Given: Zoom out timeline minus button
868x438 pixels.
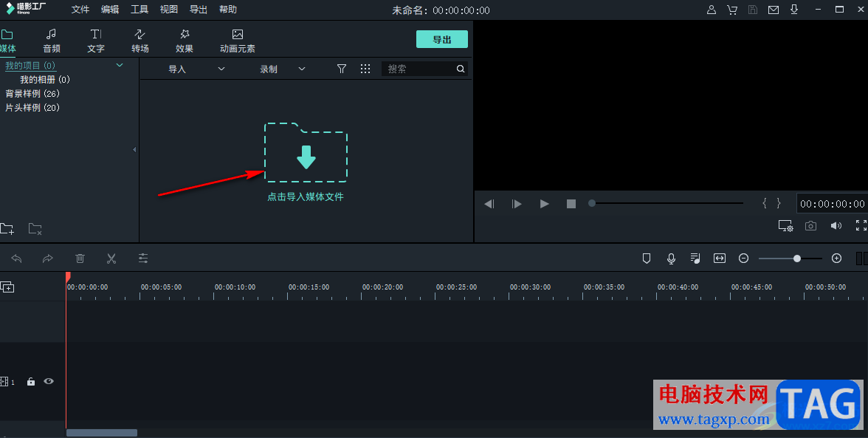Looking at the screenshot, I should 743,258.
